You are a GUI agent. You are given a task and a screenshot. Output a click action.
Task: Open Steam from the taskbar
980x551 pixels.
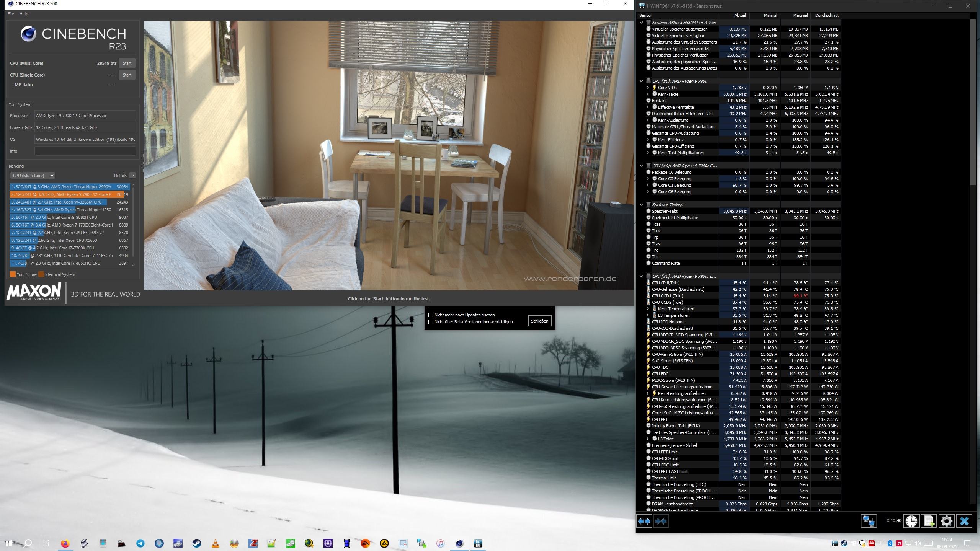[197, 543]
